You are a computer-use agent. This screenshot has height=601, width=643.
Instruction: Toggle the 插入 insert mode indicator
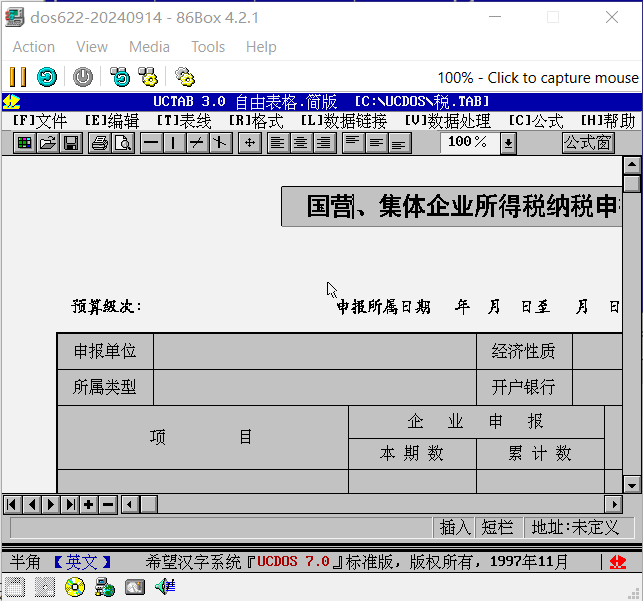tap(455, 527)
